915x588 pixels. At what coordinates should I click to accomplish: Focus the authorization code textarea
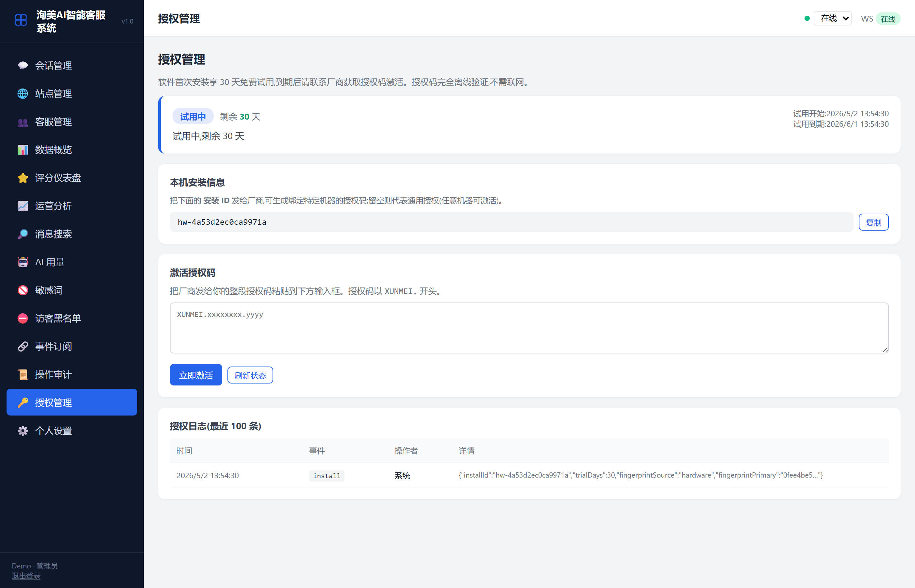point(529,328)
